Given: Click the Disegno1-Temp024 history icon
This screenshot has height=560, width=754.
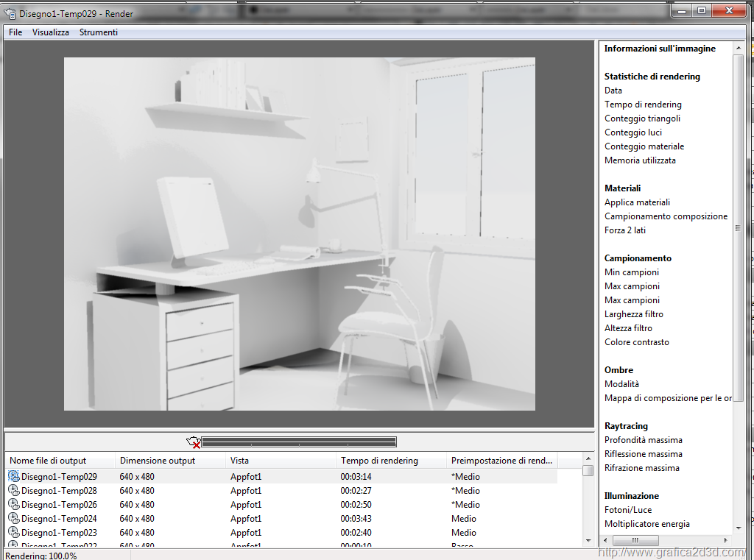Looking at the screenshot, I should tap(13, 519).
